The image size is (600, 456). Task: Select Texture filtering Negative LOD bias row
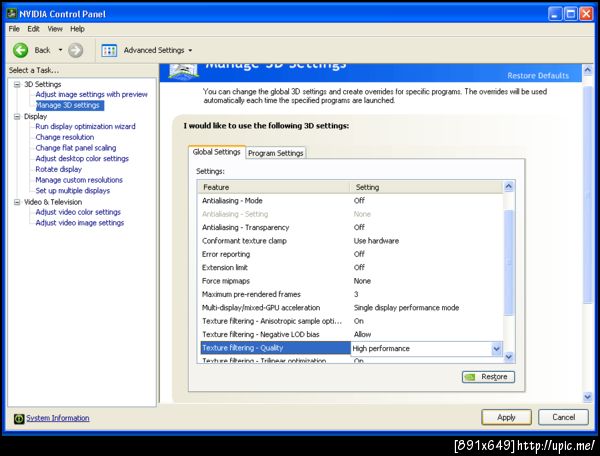pos(351,334)
